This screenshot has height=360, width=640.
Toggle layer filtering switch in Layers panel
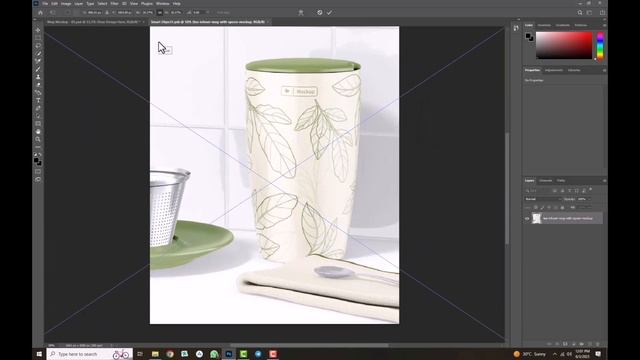coord(590,190)
